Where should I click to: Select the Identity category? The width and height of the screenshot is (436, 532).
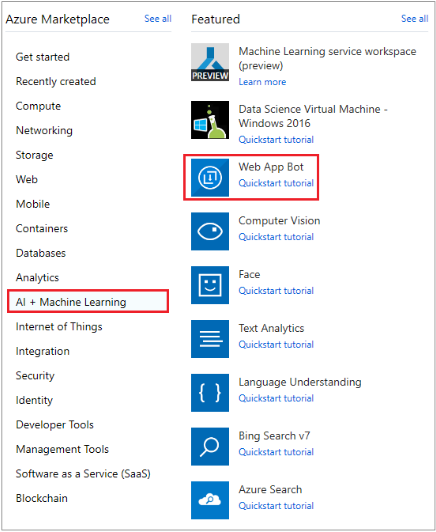tap(34, 400)
